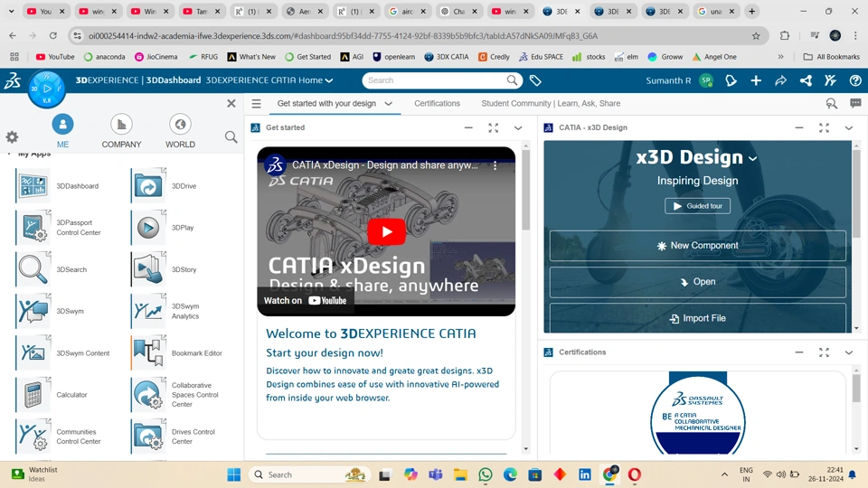
Task: Click the Share arrow icon
Action: click(x=780, y=80)
